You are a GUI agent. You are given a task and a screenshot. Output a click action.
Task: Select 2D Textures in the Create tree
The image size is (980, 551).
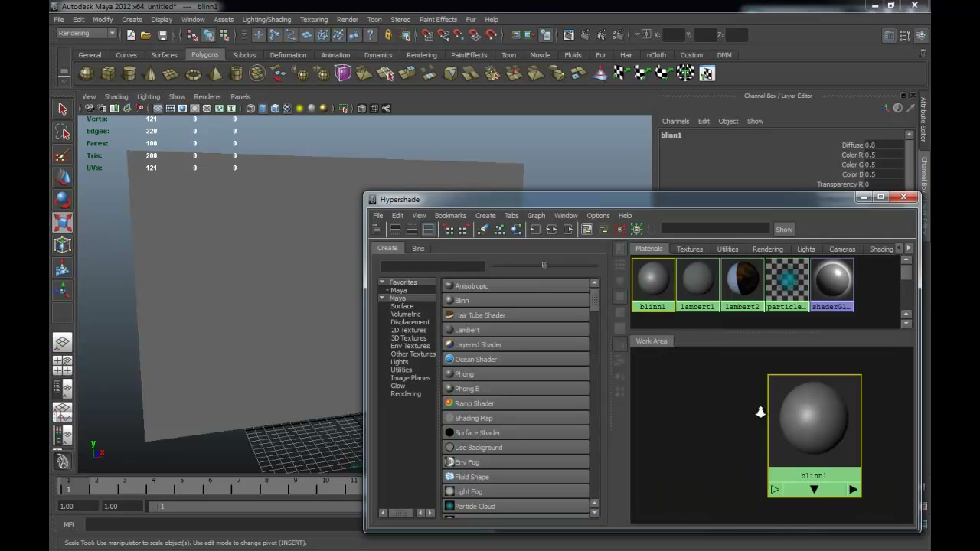tap(409, 330)
